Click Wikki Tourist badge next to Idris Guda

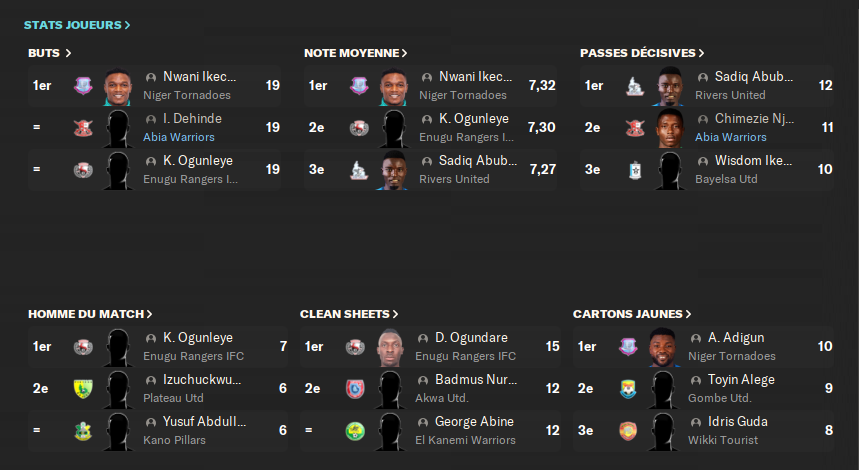[x=628, y=431]
